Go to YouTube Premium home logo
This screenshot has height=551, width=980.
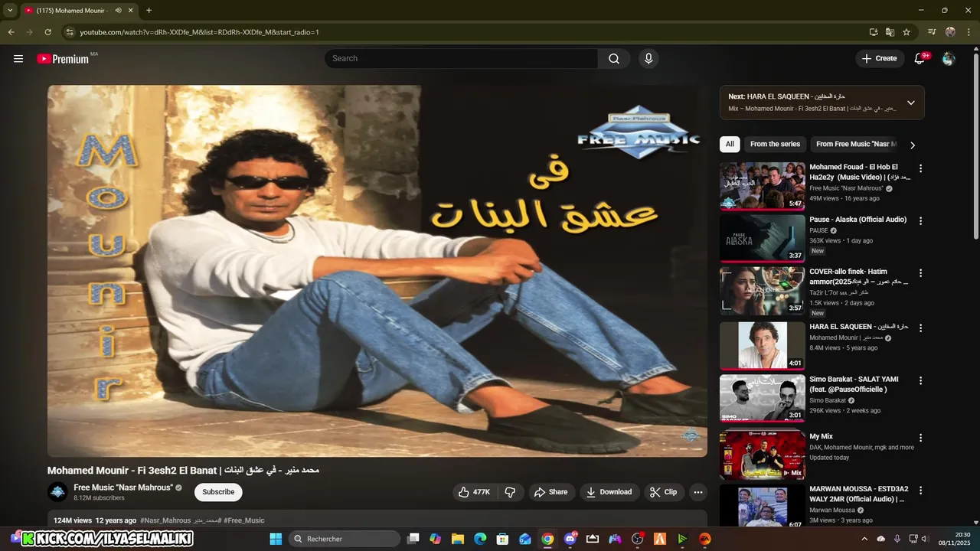(63, 59)
